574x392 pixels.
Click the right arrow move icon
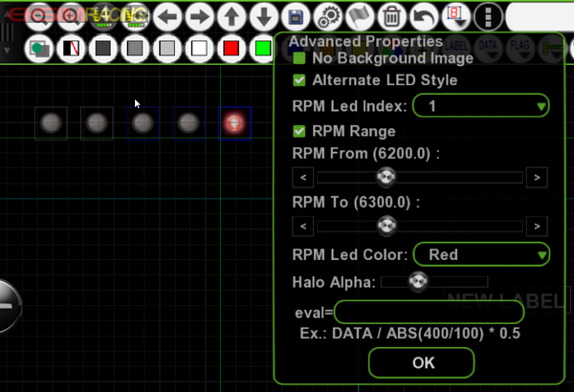pyautogui.click(x=200, y=17)
